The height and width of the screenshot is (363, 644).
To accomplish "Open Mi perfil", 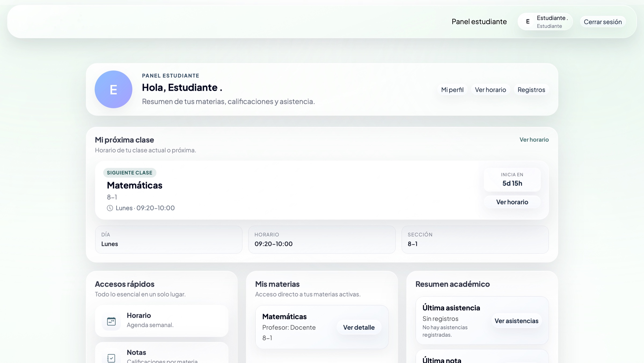I will (452, 90).
